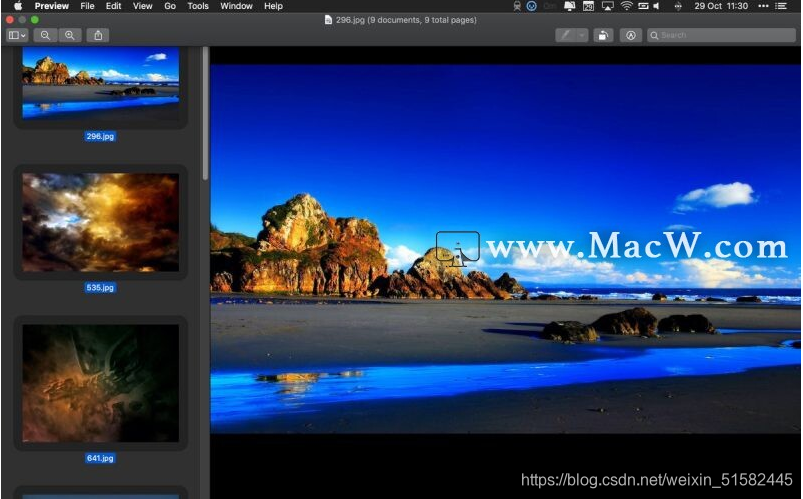Open the sidebar view options dropdown
This screenshot has width=803, height=499.
click(x=17, y=35)
